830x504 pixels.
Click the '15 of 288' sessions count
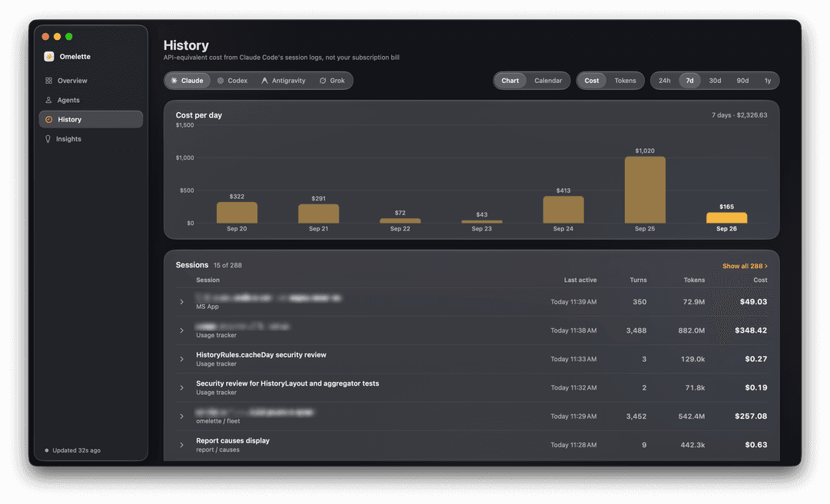point(227,265)
